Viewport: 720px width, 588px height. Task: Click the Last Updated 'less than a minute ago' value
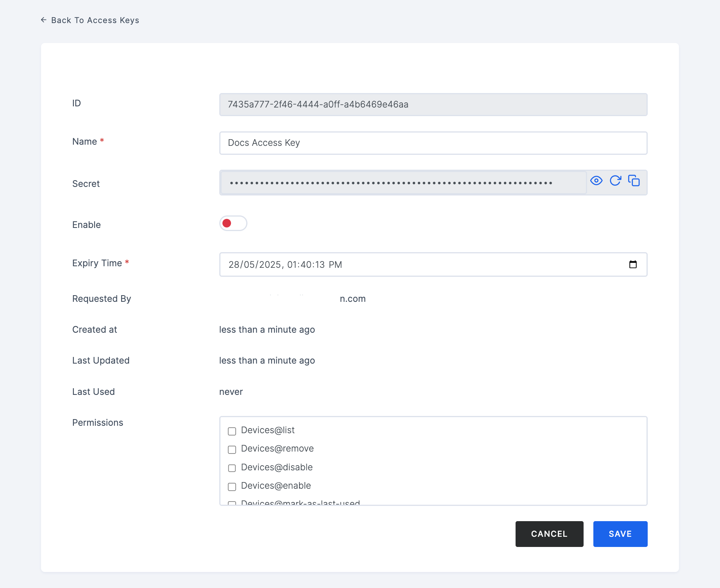[267, 360]
